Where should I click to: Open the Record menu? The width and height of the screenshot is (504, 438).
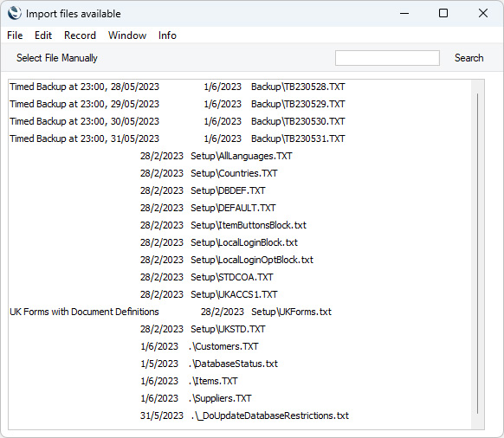coord(80,35)
